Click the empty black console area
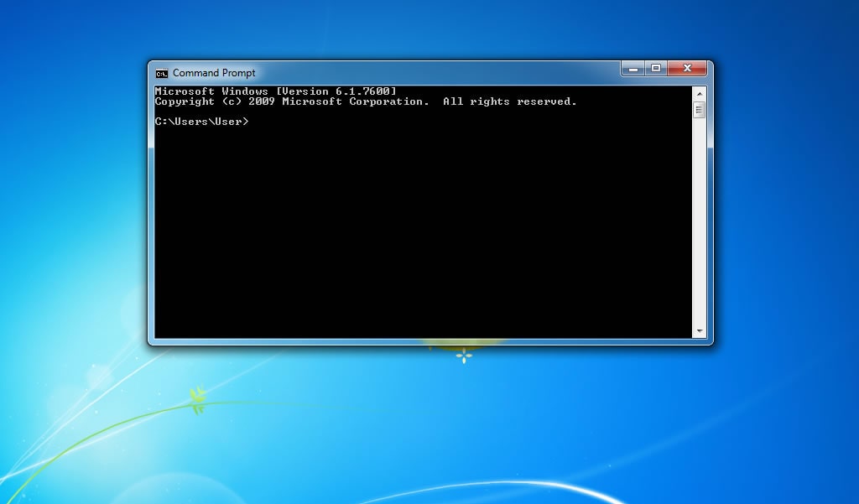This screenshot has width=859, height=504. 419,235
